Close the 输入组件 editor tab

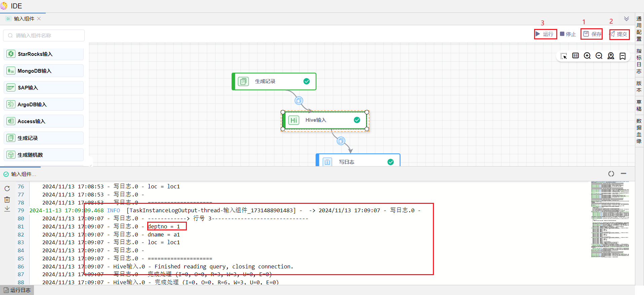tap(39, 19)
